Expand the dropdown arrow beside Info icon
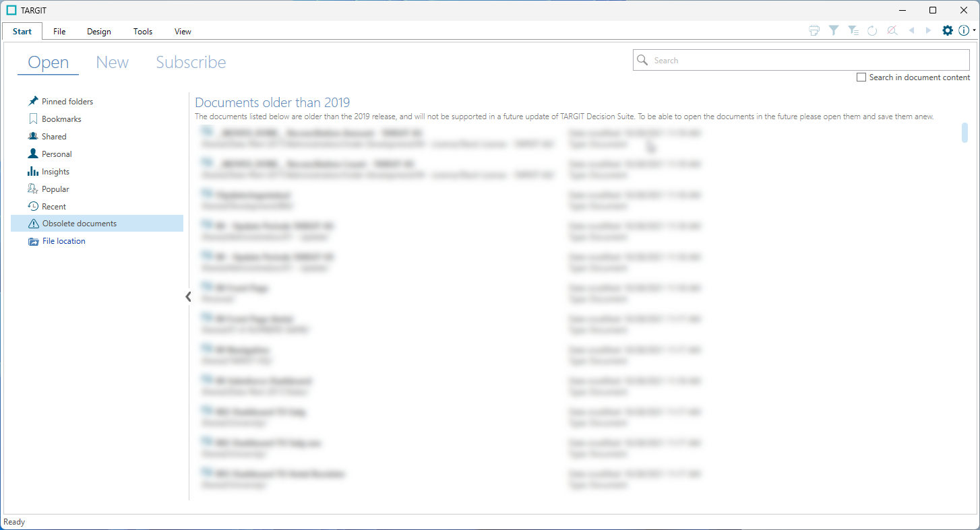980x530 pixels. tap(975, 30)
